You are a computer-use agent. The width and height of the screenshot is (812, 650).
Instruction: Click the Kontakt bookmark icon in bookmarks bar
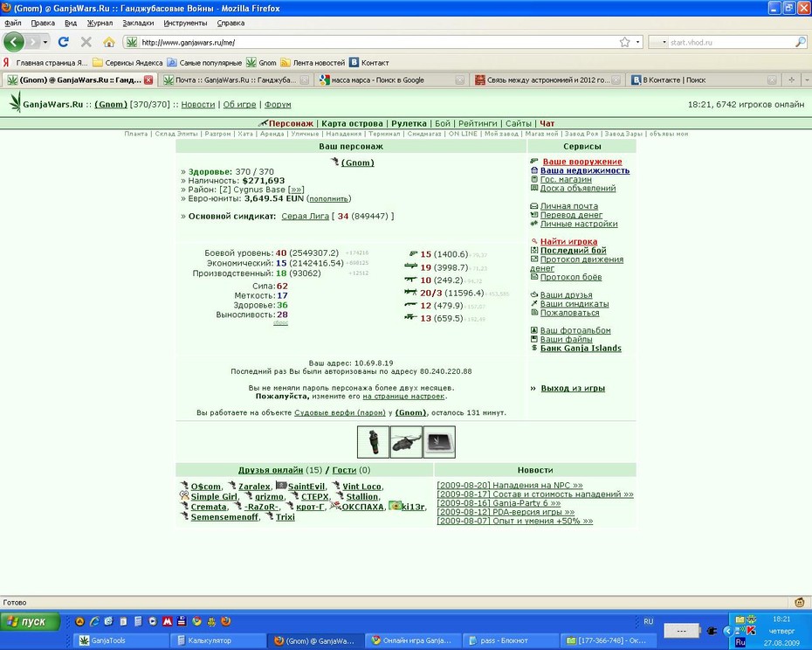click(x=354, y=63)
